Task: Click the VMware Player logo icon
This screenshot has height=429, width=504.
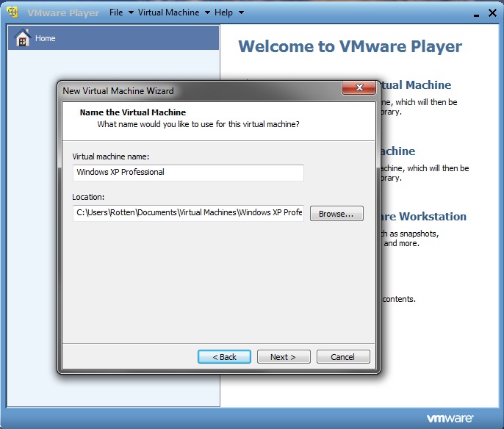Action: [x=12, y=12]
